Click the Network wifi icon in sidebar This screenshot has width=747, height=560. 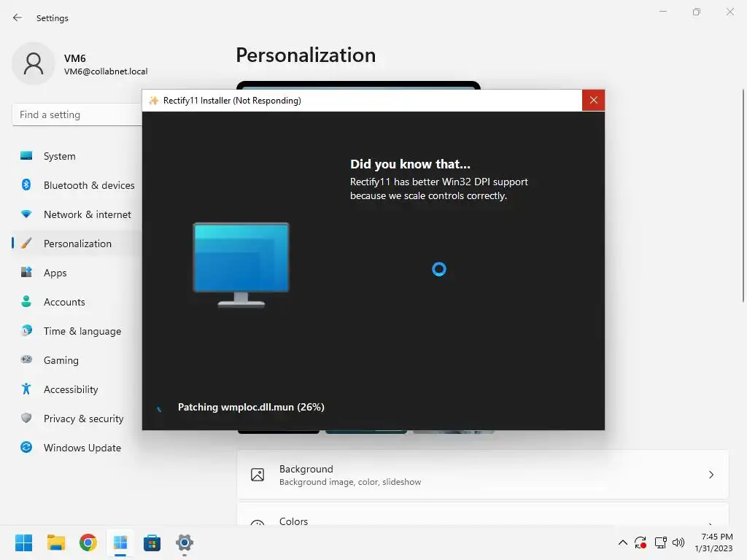point(26,214)
